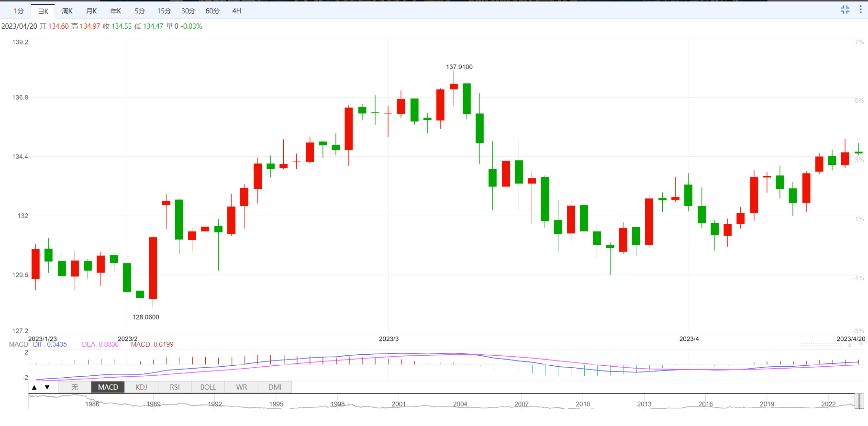Click the black down arrow below MACD chart
Viewport: 868px width, 426px height.
coord(47,387)
